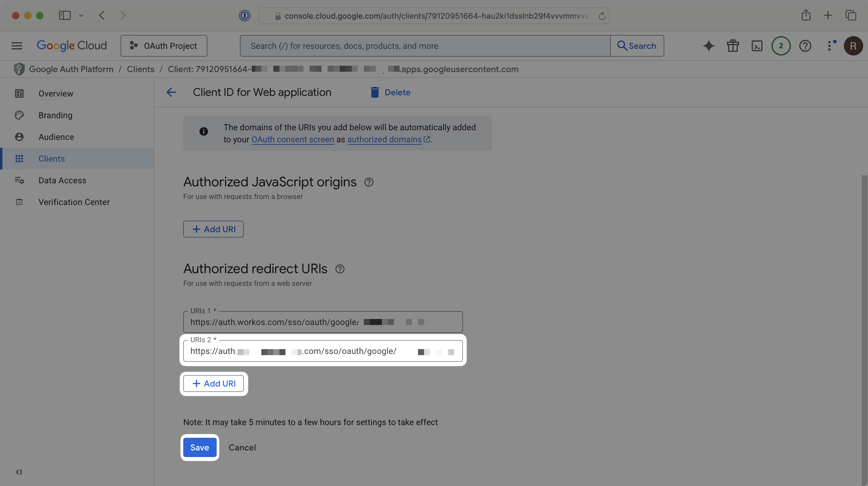Open the Gemini assistant sparkle icon

(x=708, y=46)
